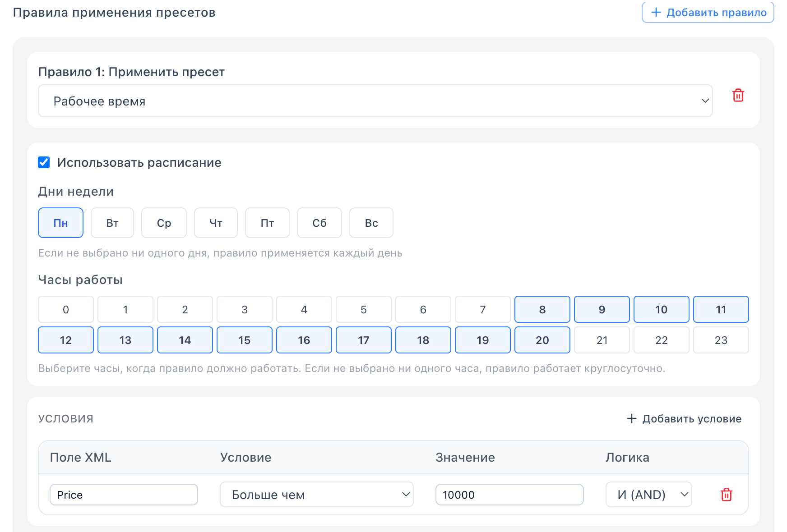Enable Saturday (Сб) day toggle
The image size is (787, 532).
coord(319,223)
